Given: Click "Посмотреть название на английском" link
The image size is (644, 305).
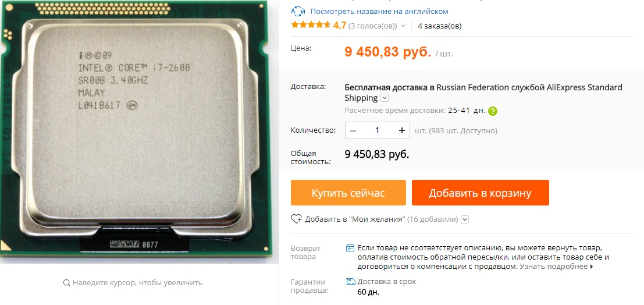Looking at the screenshot, I should click(379, 12).
